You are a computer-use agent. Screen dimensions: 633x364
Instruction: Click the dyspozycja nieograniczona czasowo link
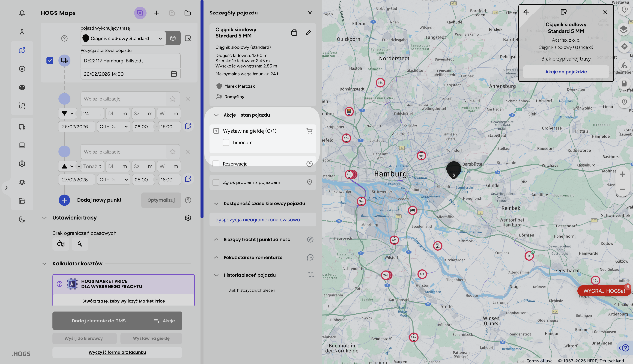click(257, 220)
